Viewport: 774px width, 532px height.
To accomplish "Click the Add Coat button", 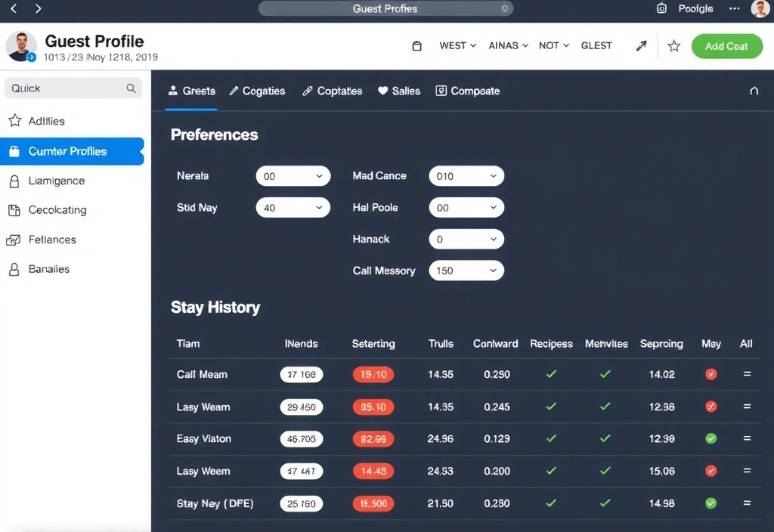I will 726,46.
